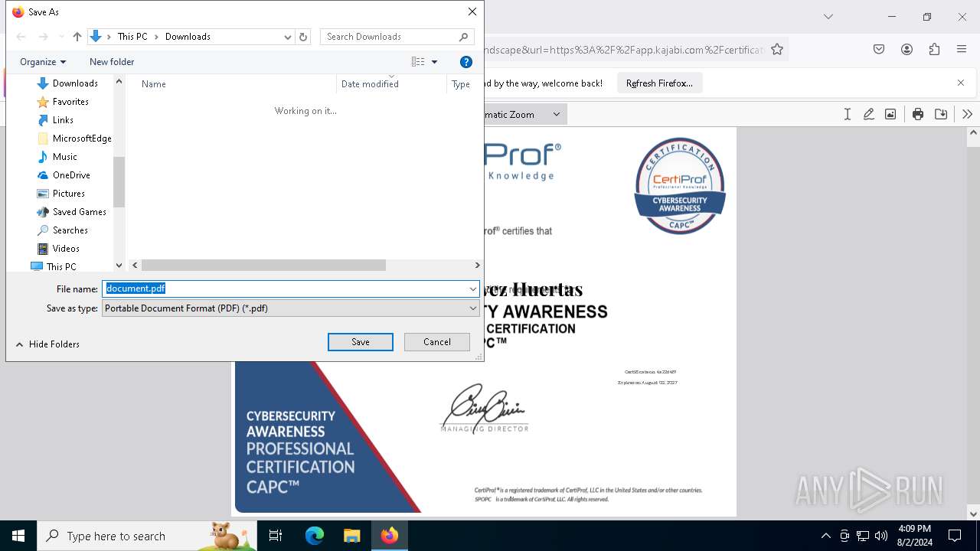
Task: Bookmark this page with the star icon
Action: (x=777, y=50)
